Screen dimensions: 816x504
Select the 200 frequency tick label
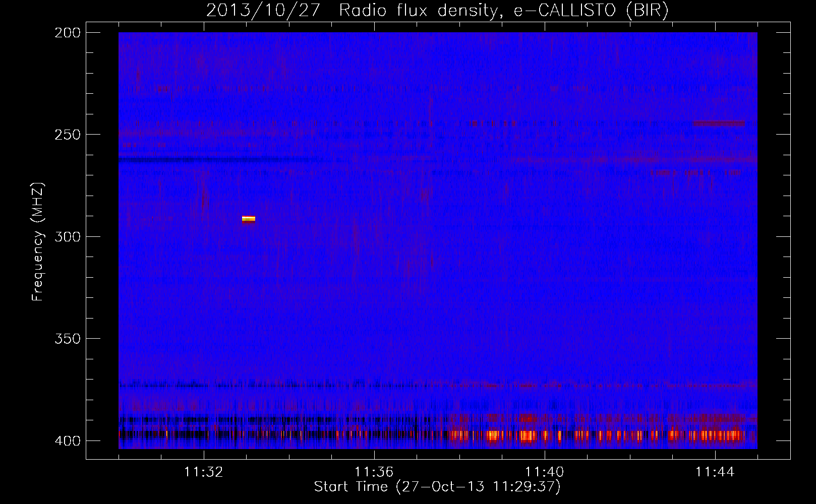click(x=68, y=32)
